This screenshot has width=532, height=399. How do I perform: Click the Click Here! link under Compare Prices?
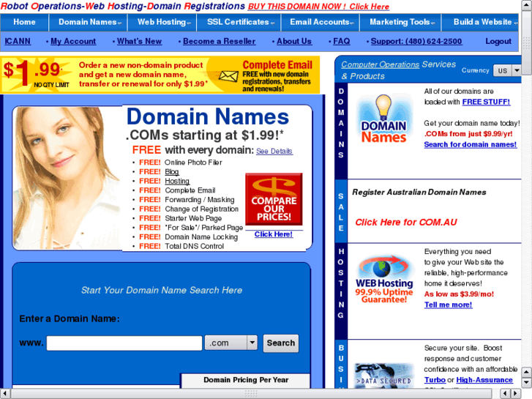[274, 234]
